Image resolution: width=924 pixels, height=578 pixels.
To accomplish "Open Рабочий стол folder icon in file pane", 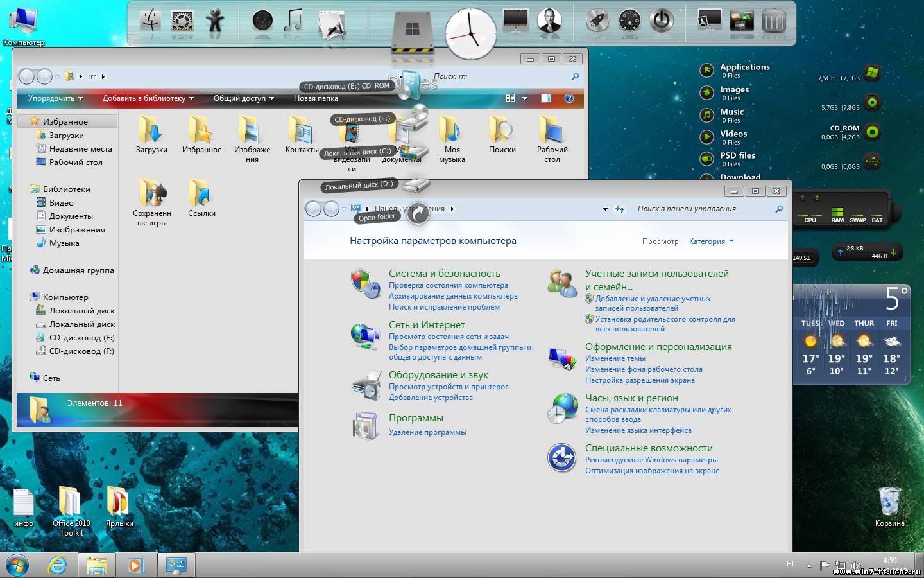I will (x=552, y=139).
